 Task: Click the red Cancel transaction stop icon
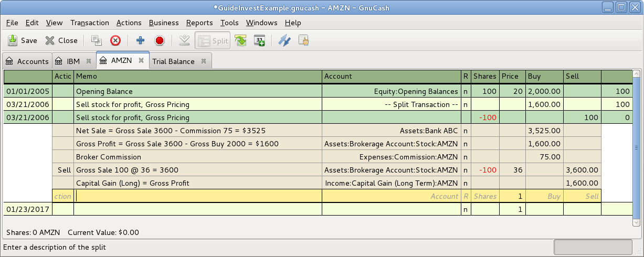coord(160,40)
